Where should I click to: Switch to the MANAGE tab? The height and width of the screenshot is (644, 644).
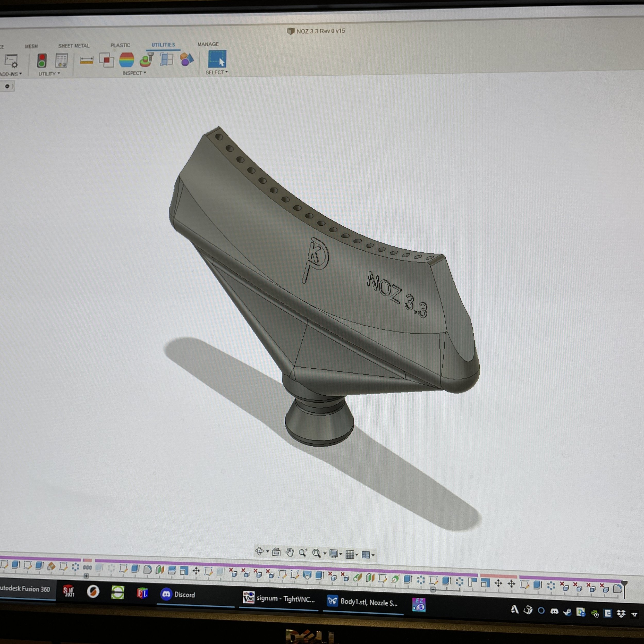(208, 44)
